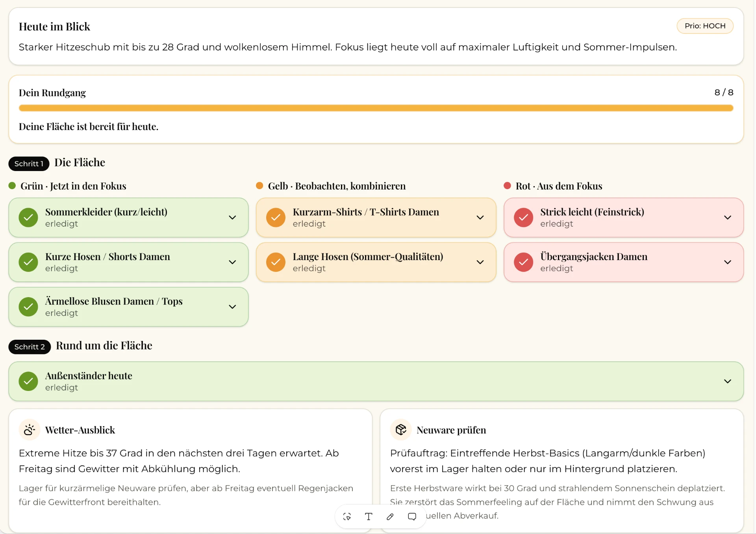Click the package box icon beside Neuware prüfen
Screen dimensions: 756x534
click(401, 430)
